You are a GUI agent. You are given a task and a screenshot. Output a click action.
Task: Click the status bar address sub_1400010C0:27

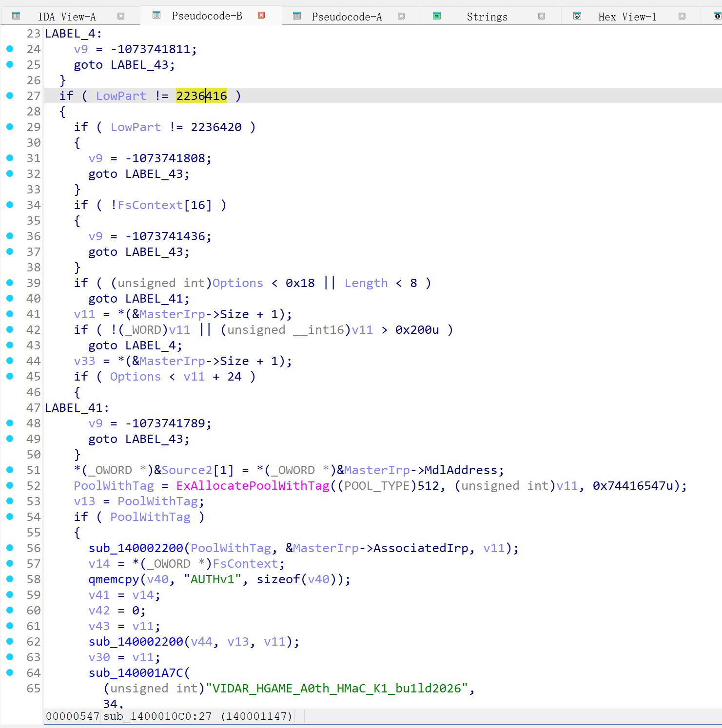click(x=157, y=716)
